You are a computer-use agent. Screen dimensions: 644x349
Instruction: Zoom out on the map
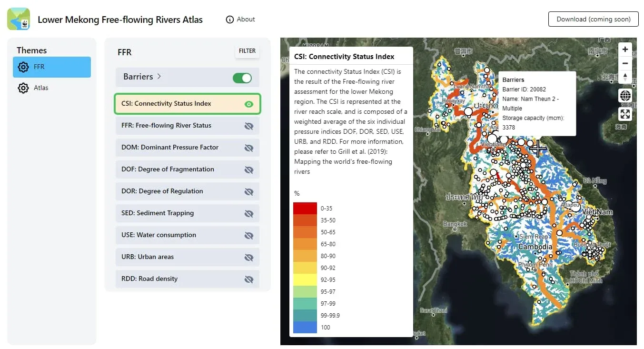pyautogui.click(x=625, y=63)
